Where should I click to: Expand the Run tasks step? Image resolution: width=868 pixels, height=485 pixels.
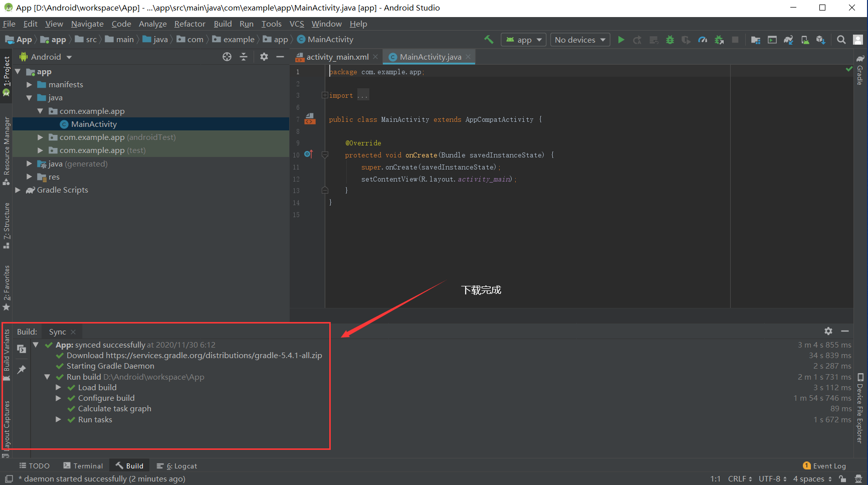(58, 419)
